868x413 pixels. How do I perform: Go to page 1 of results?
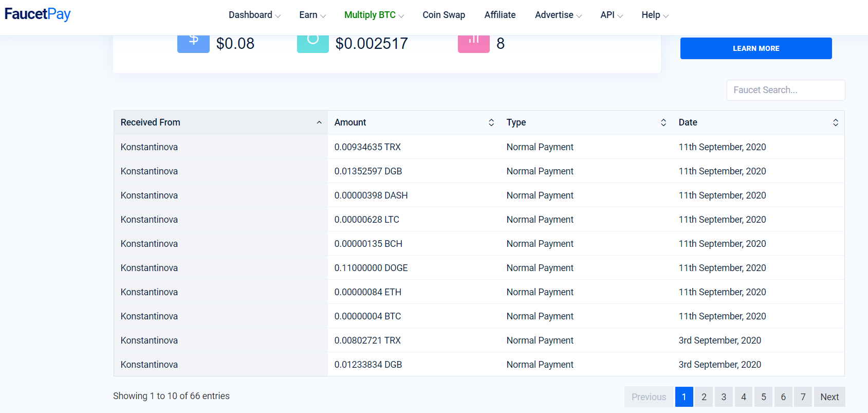684,397
